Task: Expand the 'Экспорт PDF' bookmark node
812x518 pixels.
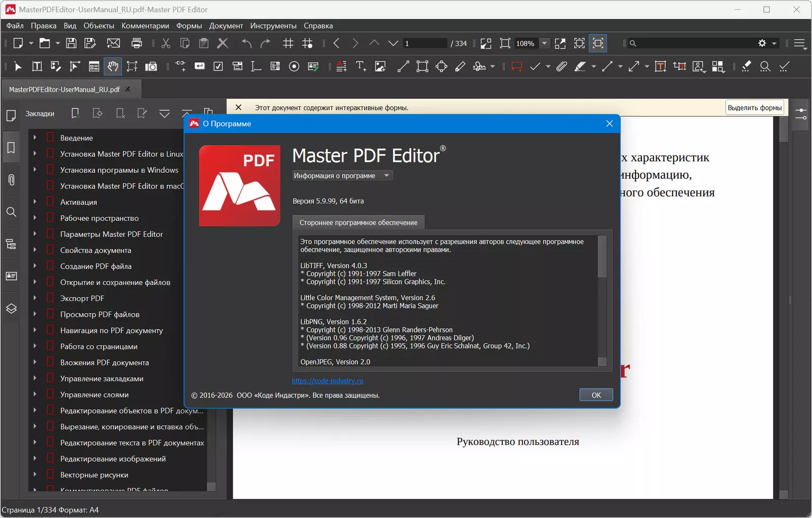Action: (x=35, y=298)
